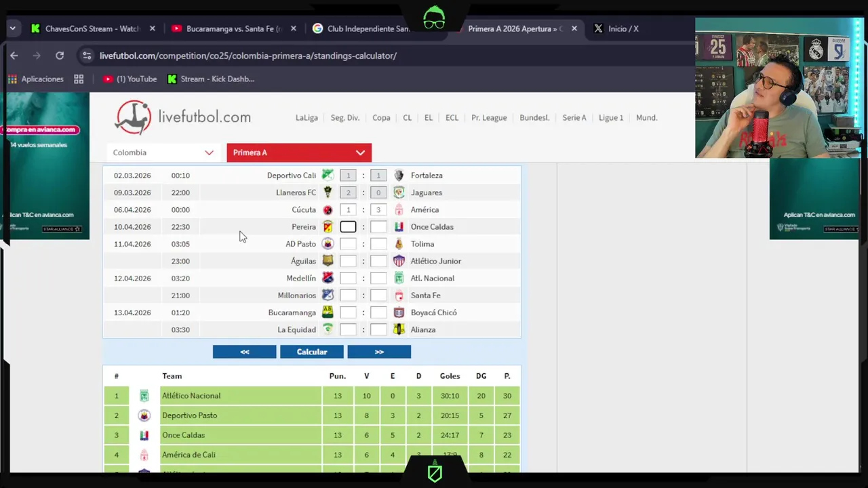
Task: Open the Mund. navigation link
Action: coord(647,118)
